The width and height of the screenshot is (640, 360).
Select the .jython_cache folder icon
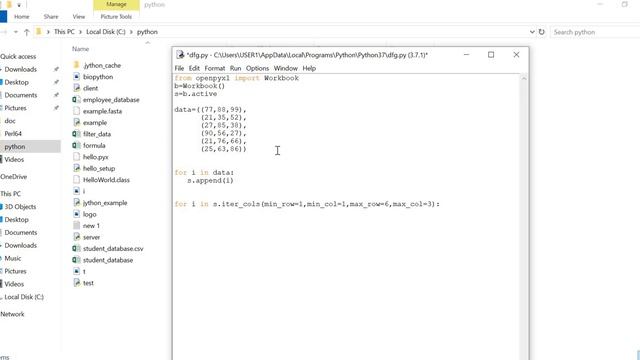pyautogui.click(x=76, y=65)
